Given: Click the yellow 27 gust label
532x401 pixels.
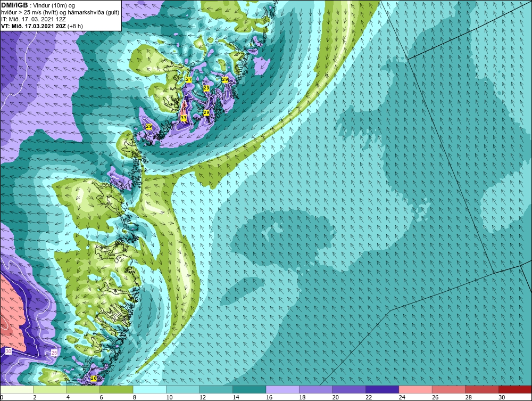Looking at the screenshot, I should coord(189,79).
